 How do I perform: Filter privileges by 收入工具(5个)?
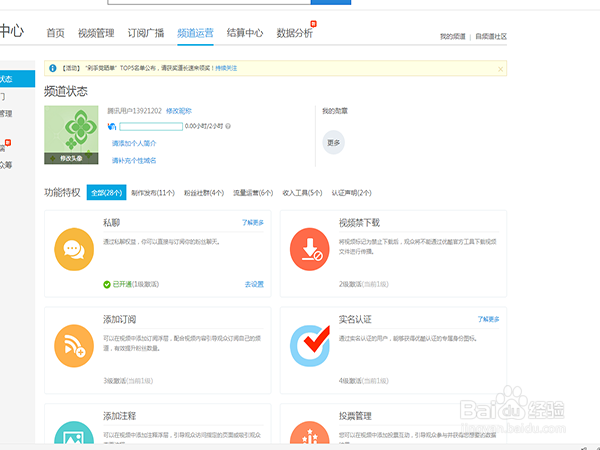tap(302, 193)
